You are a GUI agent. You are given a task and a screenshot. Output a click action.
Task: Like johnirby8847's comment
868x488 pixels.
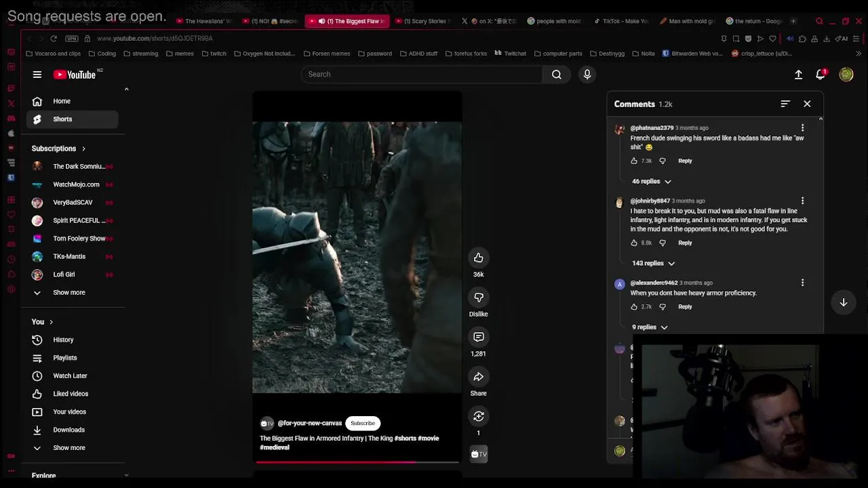[x=634, y=243]
